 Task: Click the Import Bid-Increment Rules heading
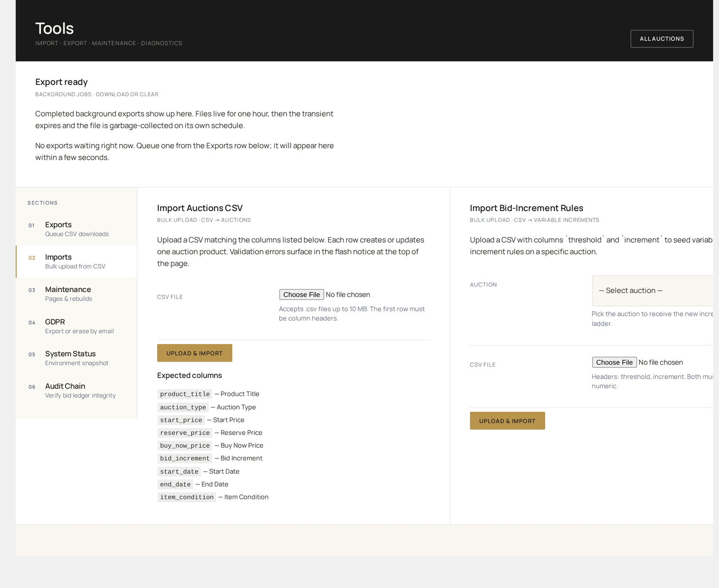click(x=526, y=208)
